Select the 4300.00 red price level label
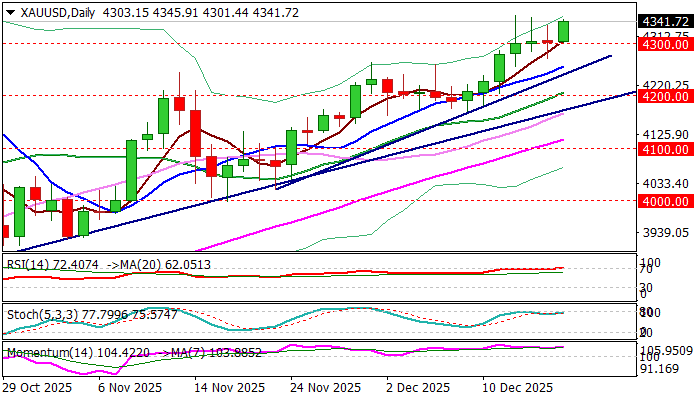This screenshot has width=700, height=400. coord(663,44)
